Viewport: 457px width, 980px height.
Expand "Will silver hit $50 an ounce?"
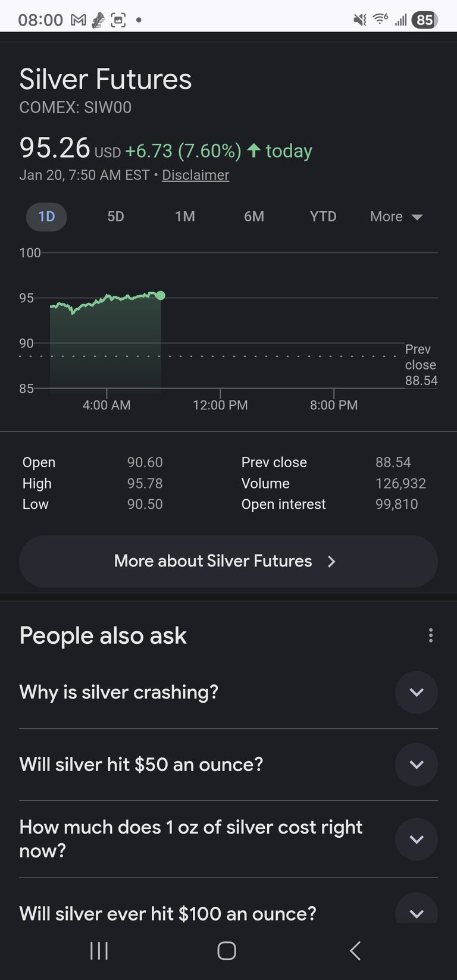tap(416, 764)
